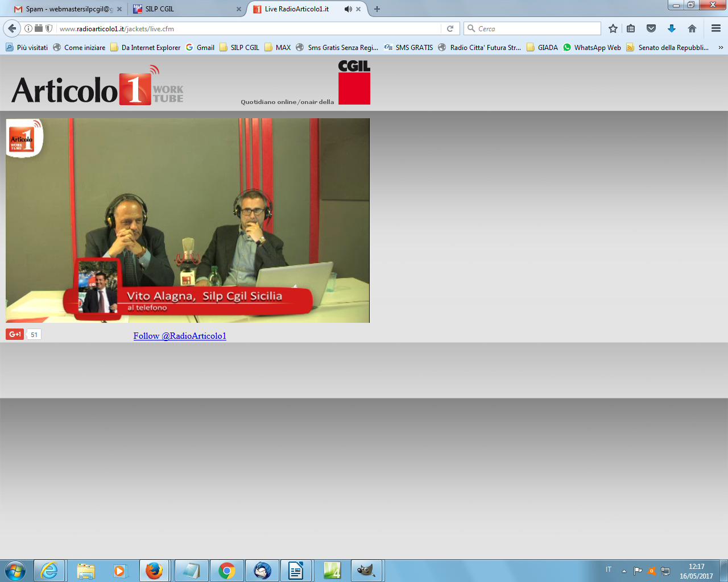Bookmark this page with the star icon

coord(613,28)
